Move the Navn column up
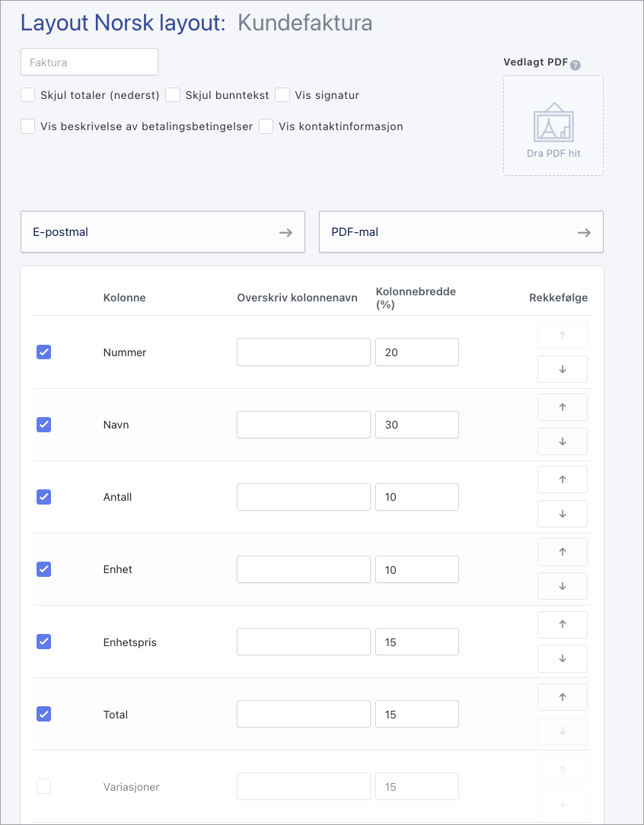This screenshot has height=825, width=644. (562, 407)
